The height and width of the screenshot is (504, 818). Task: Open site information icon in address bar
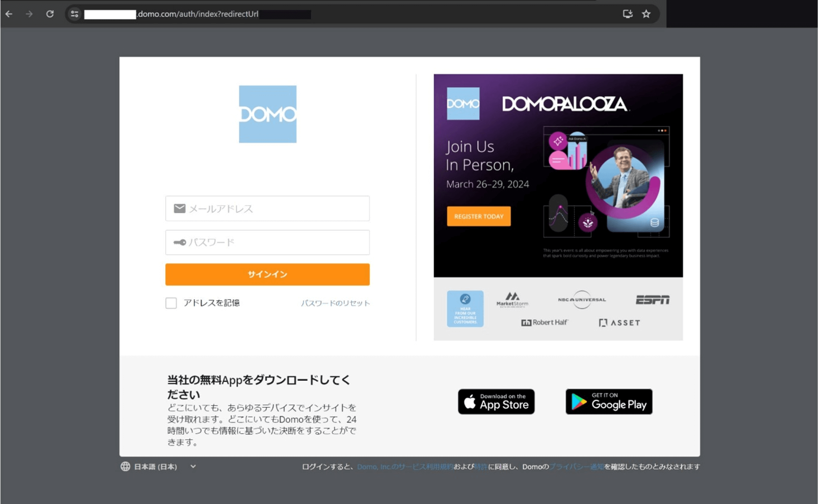pyautogui.click(x=74, y=14)
